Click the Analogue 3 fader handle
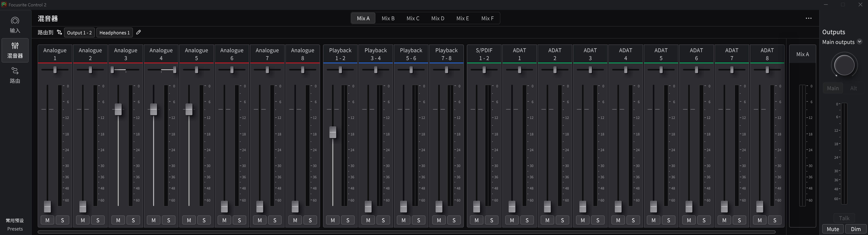This screenshot has width=868, height=235. click(x=118, y=109)
